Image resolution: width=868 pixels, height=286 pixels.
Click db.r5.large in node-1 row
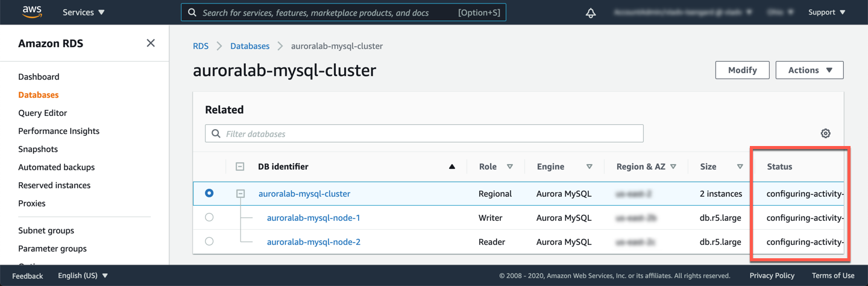click(x=720, y=218)
